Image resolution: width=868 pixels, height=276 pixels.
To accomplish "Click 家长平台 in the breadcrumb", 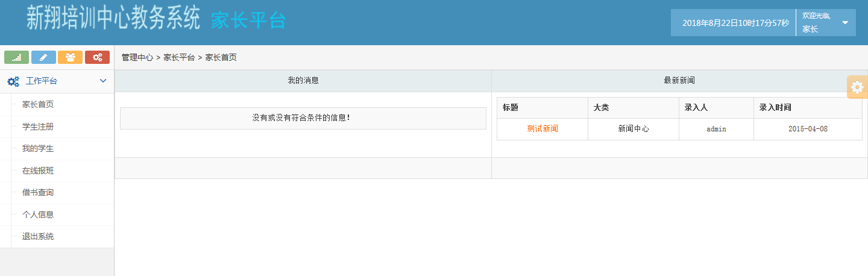I will click(179, 58).
